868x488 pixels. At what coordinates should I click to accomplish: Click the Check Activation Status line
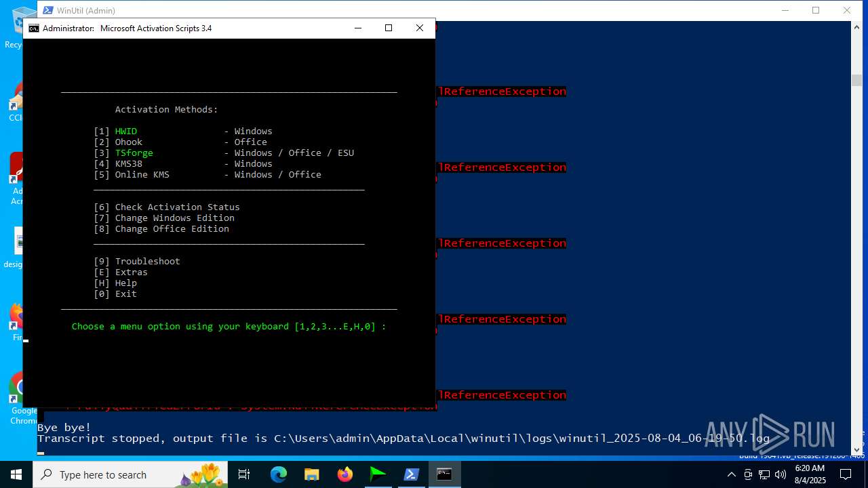[167, 207]
